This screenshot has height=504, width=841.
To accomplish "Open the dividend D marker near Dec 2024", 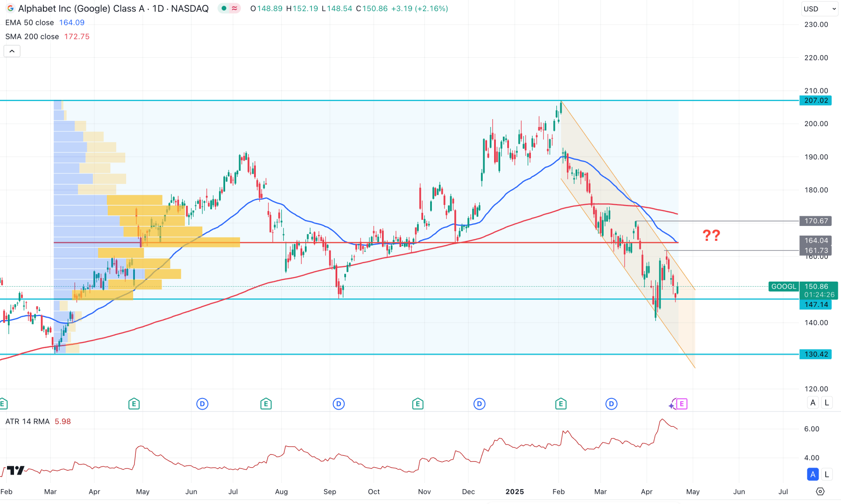I will coord(479,404).
